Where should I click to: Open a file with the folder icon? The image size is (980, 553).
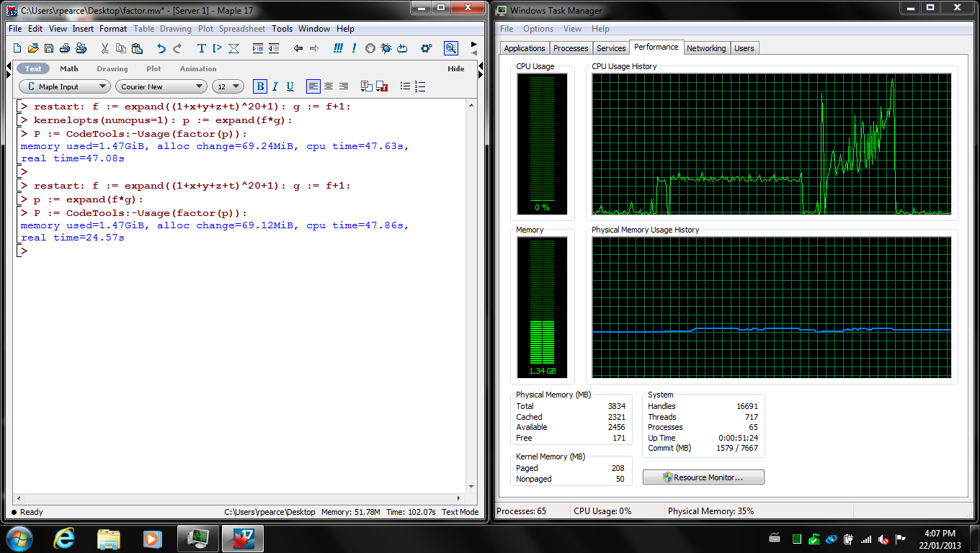click(x=33, y=48)
